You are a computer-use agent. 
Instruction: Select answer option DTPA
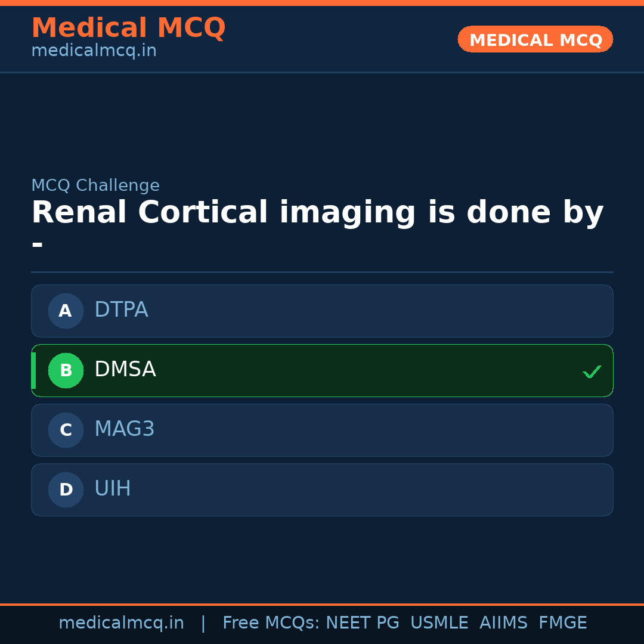[x=322, y=311]
